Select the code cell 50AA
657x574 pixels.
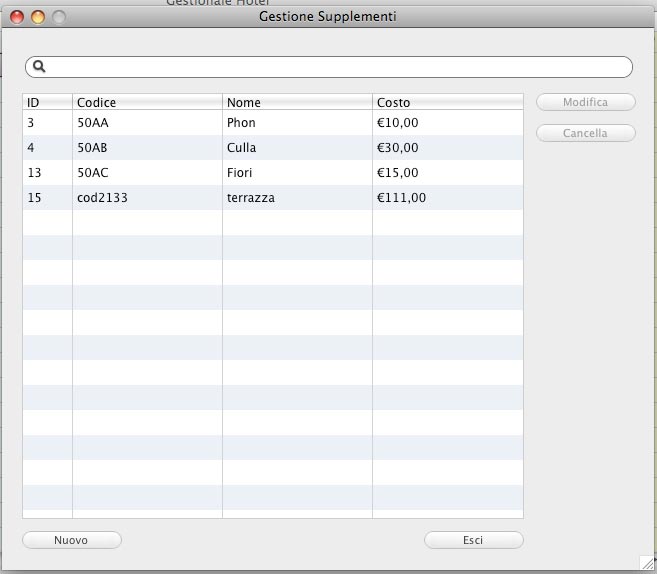click(147, 123)
